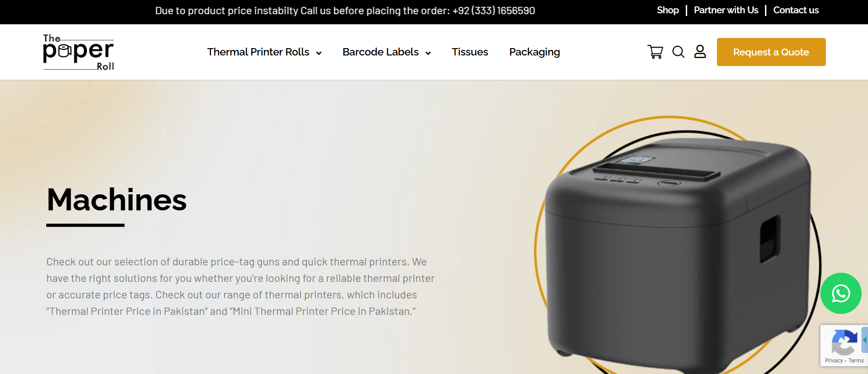
Task: Expand the reCAPTCHA badge side arrow
Action: coord(865,340)
